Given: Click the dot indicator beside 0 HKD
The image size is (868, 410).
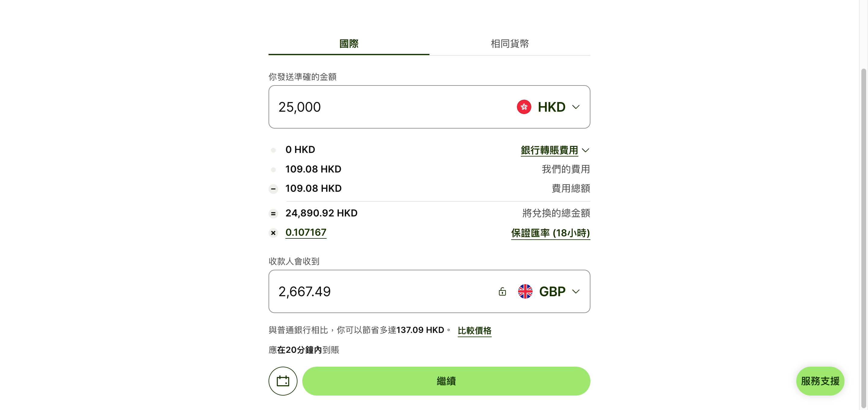Looking at the screenshot, I should click(273, 150).
